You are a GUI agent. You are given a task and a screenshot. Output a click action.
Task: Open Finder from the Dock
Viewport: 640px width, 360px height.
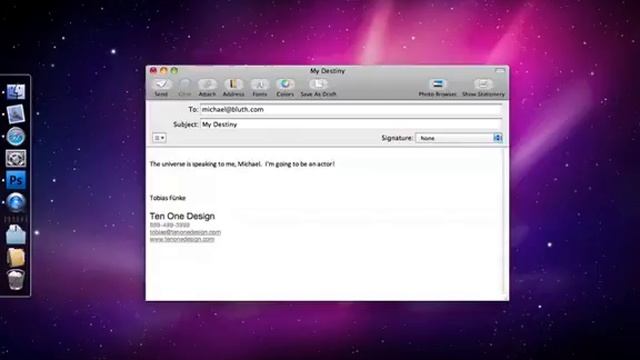point(16,91)
